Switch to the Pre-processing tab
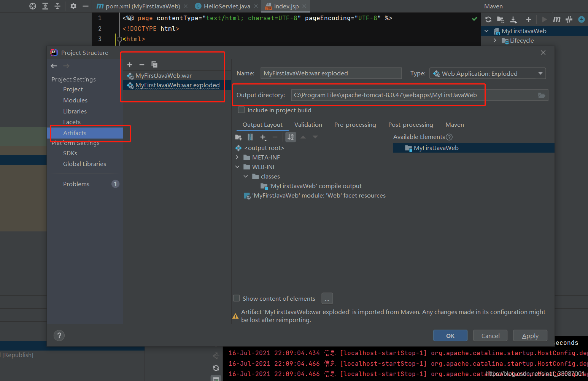The image size is (588, 381). [355, 125]
